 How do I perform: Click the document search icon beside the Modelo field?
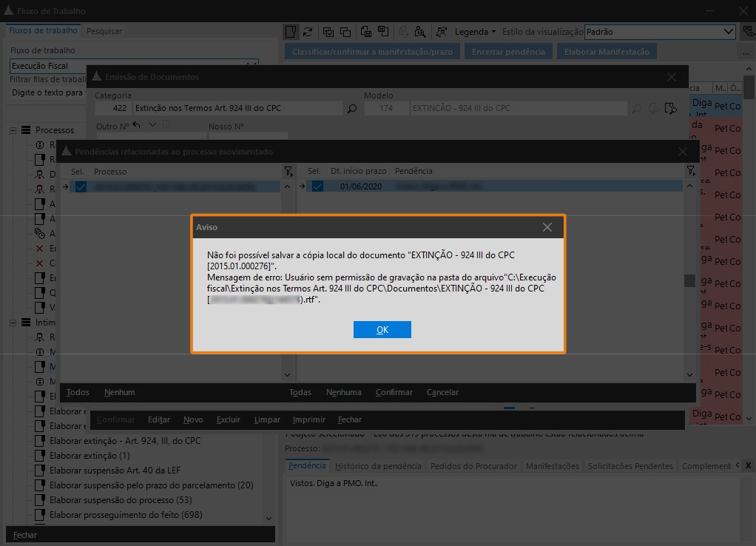670,109
